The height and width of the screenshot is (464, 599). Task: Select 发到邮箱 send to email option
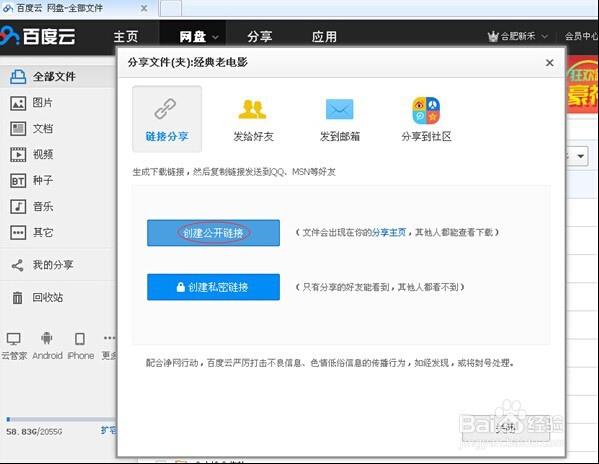(340, 120)
